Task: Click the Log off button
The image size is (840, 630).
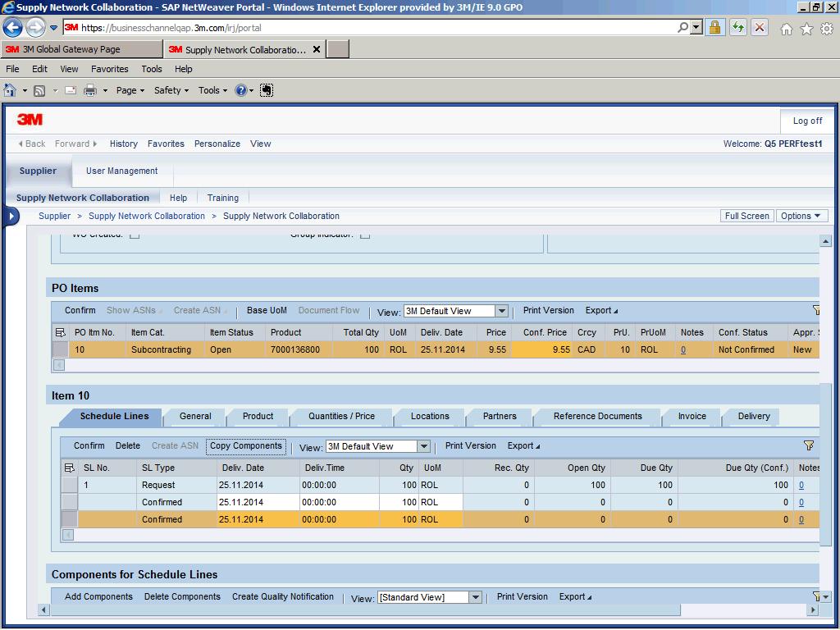Action: pos(807,121)
